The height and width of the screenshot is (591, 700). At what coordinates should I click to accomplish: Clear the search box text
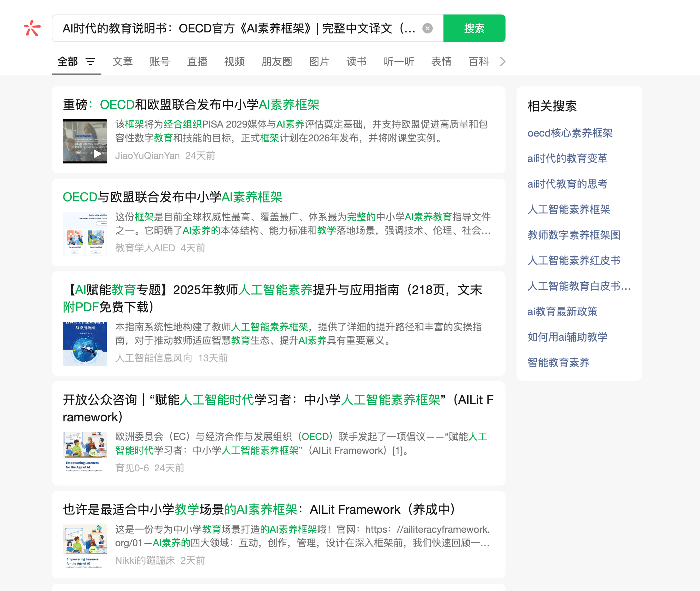(427, 28)
